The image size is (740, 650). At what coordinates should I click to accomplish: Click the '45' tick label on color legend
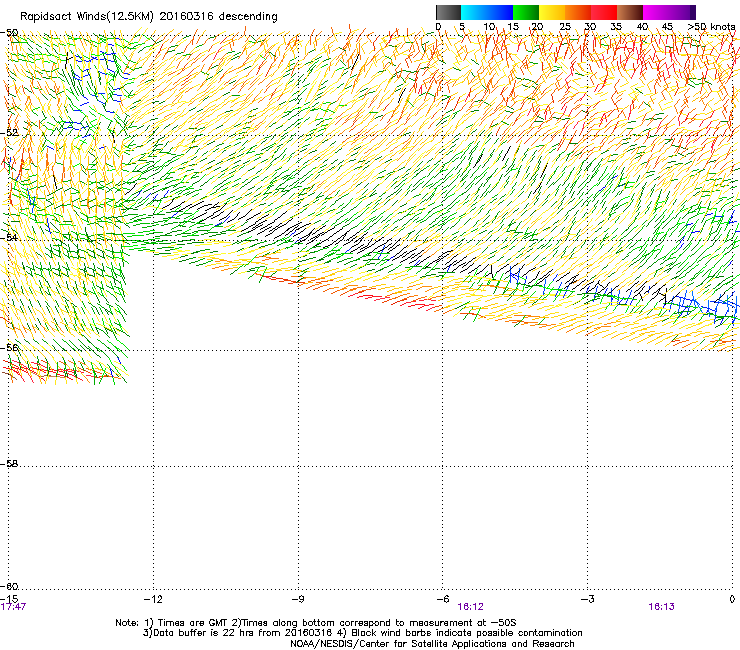pos(667,26)
